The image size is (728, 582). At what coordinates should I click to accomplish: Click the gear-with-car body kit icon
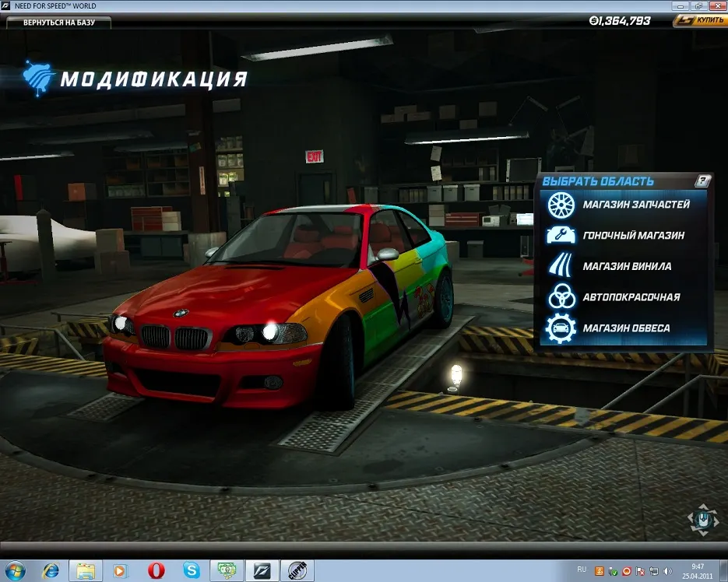[x=561, y=328]
